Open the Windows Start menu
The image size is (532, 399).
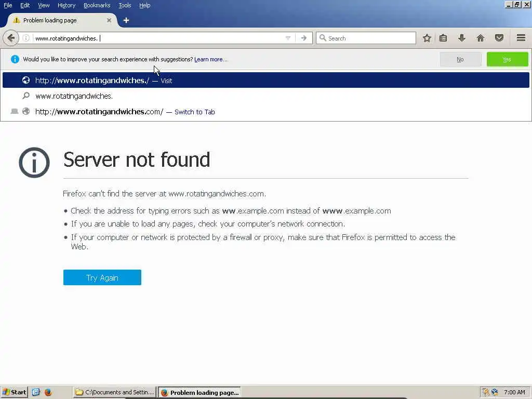point(14,392)
